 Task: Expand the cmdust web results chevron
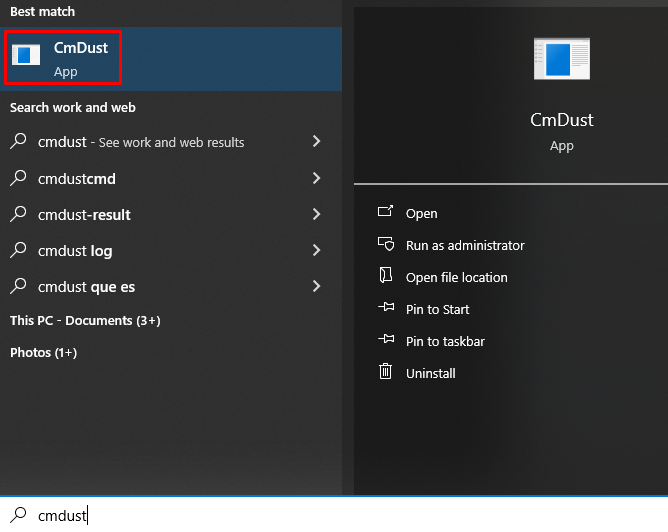[x=316, y=142]
